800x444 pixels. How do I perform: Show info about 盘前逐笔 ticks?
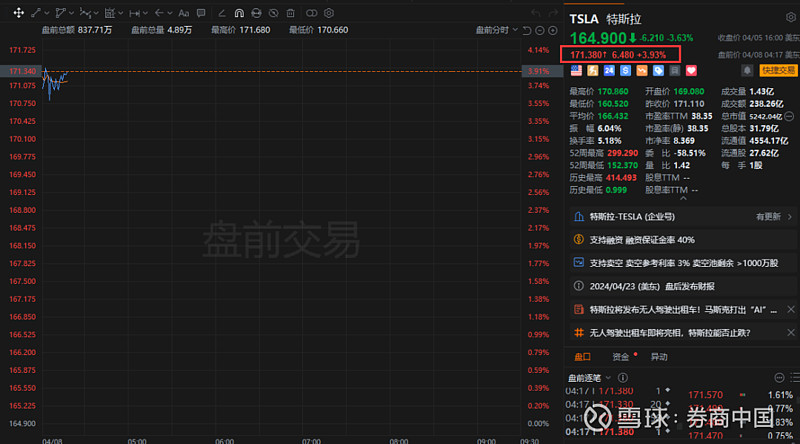(x=622, y=378)
